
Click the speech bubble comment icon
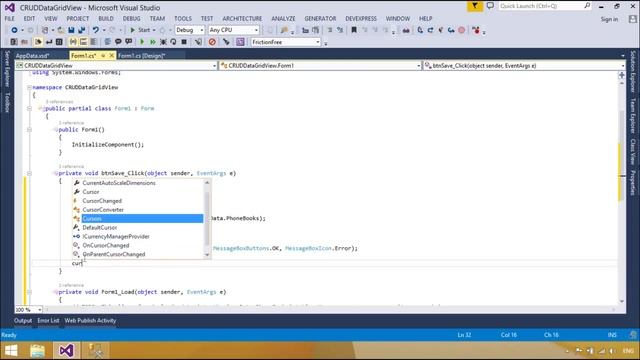pos(118,42)
